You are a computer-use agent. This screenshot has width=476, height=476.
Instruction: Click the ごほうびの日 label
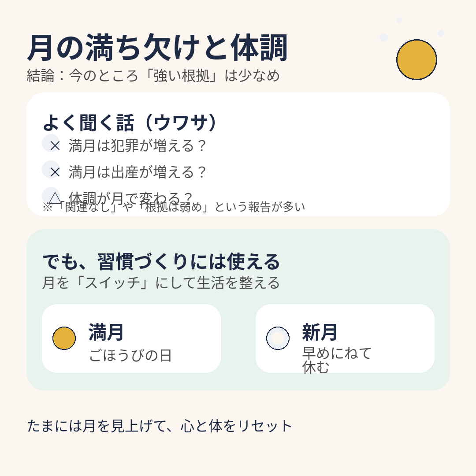click(130, 355)
